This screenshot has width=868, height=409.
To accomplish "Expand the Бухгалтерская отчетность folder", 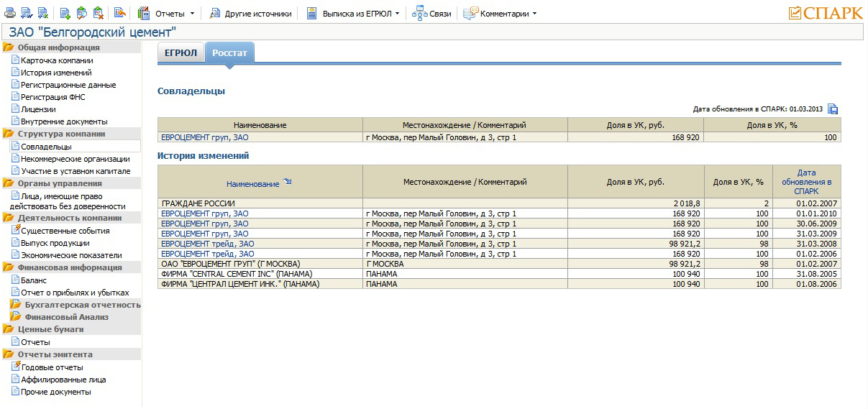I will pyautogui.click(x=16, y=305).
